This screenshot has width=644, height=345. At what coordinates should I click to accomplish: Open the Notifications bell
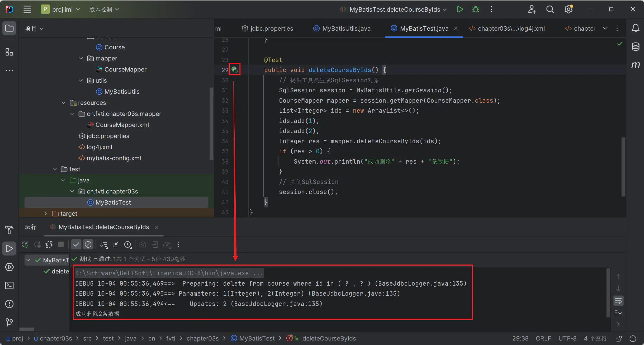(636, 28)
